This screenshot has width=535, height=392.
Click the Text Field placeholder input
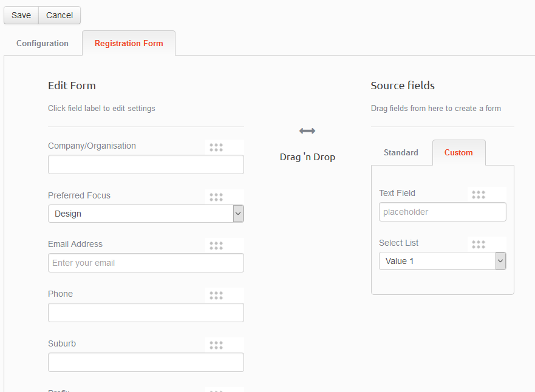(442, 212)
